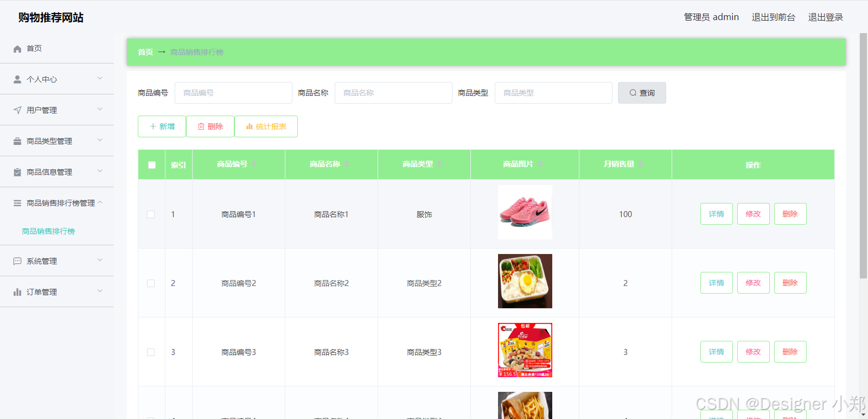Click the pink sneakers product thumbnail
Viewport: 868px width, 419px height.
tap(525, 212)
